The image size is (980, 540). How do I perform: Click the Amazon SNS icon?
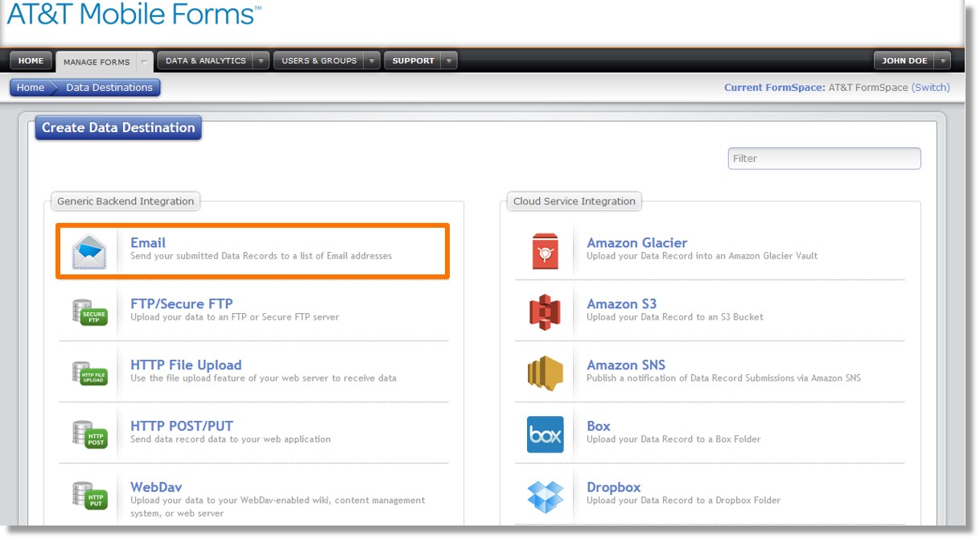point(545,373)
